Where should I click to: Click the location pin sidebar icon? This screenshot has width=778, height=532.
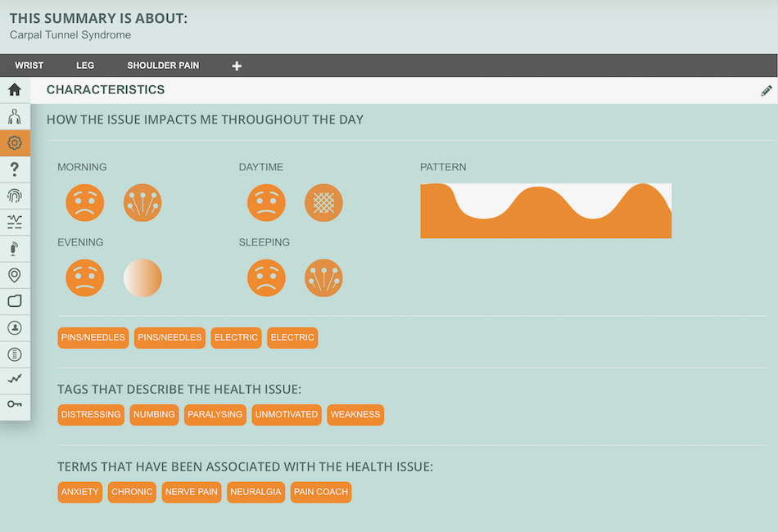pyautogui.click(x=15, y=275)
